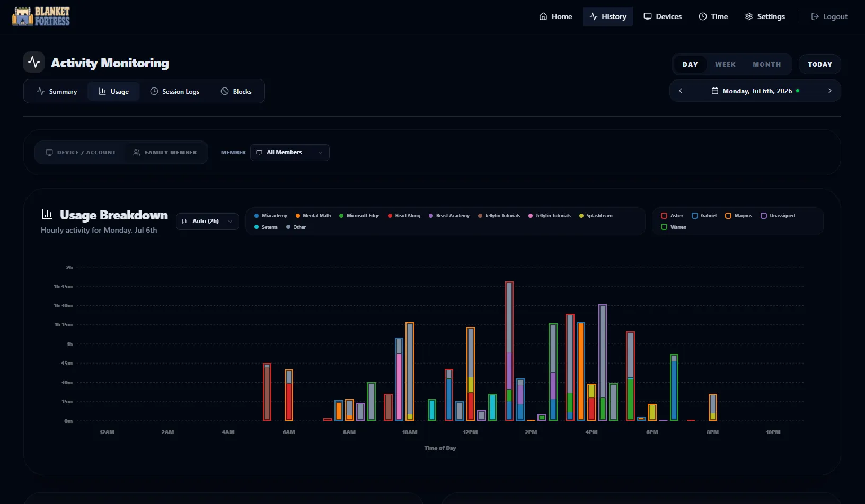Select Device / Account grouping

(81, 153)
